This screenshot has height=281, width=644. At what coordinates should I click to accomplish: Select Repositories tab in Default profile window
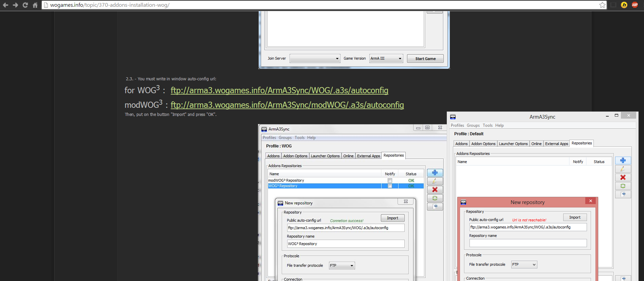582,143
